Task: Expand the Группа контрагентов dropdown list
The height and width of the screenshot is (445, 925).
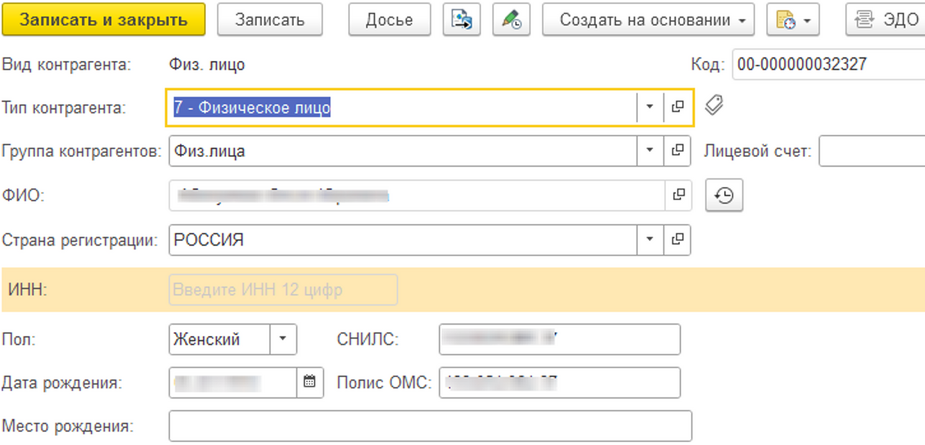Action: (x=649, y=151)
